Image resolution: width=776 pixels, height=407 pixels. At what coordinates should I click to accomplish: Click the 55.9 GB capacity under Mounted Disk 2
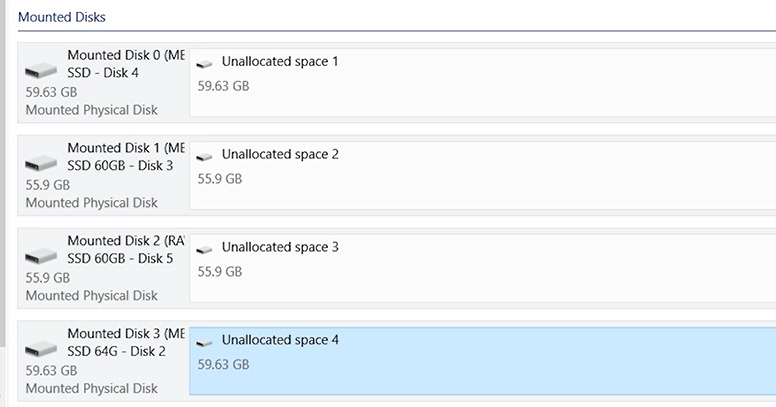click(48, 278)
